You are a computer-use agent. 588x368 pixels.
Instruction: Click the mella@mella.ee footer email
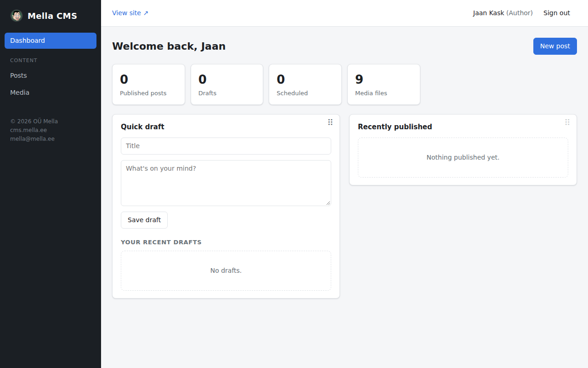click(32, 138)
